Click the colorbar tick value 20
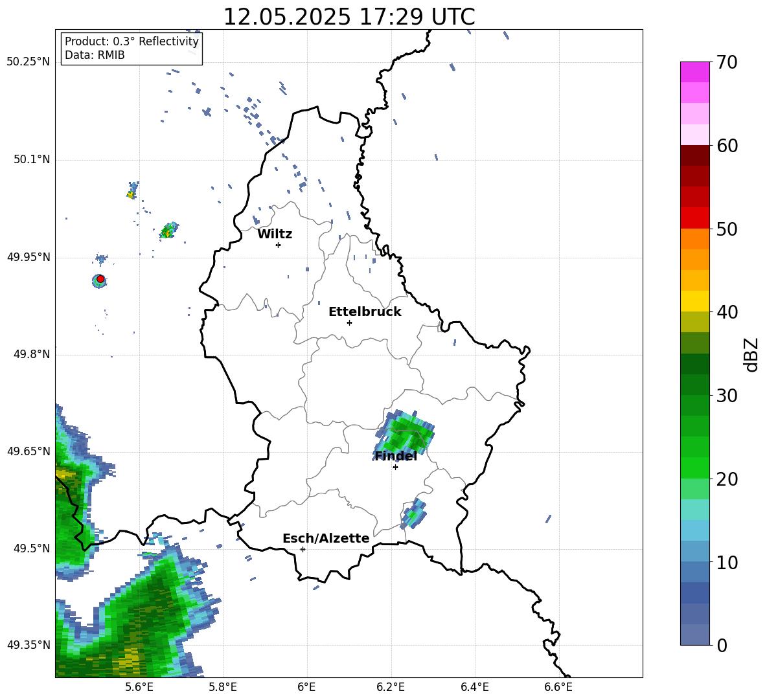767x700 pixels. [726, 479]
